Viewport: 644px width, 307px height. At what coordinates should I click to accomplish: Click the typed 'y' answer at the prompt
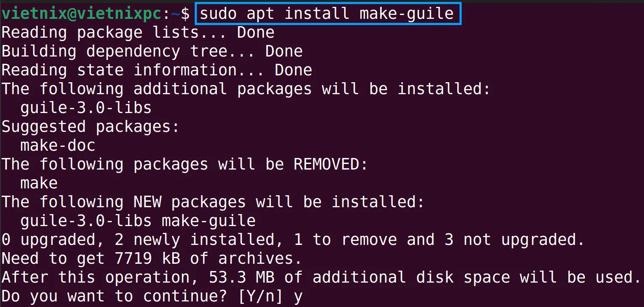pyautogui.click(x=298, y=298)
